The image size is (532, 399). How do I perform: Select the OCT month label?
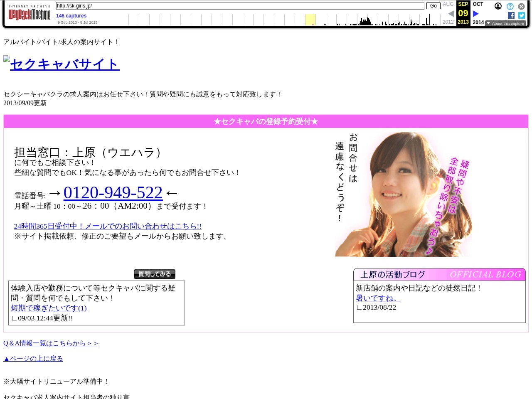click(478, 4)
